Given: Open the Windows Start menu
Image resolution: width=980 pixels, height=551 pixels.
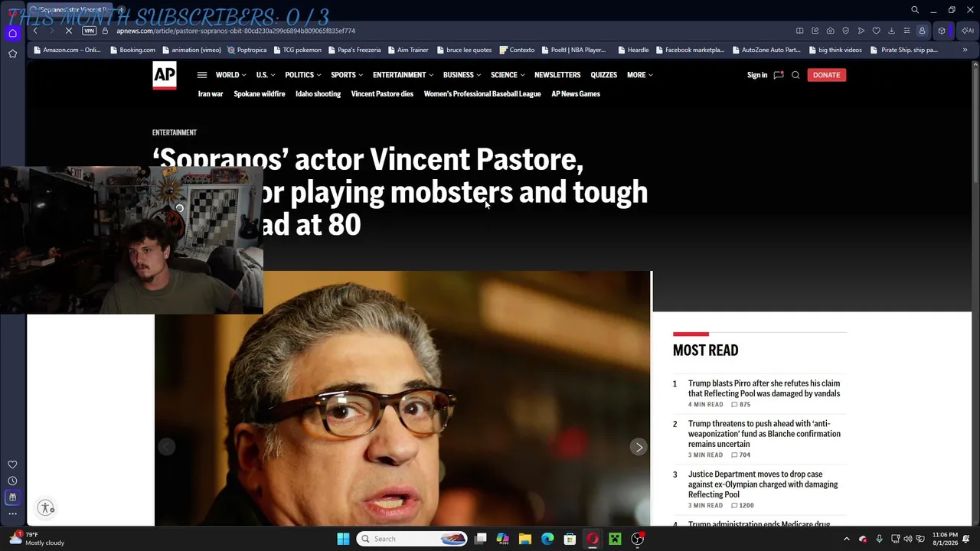Looking at the screenshot, I should click(x=343, y=539).
